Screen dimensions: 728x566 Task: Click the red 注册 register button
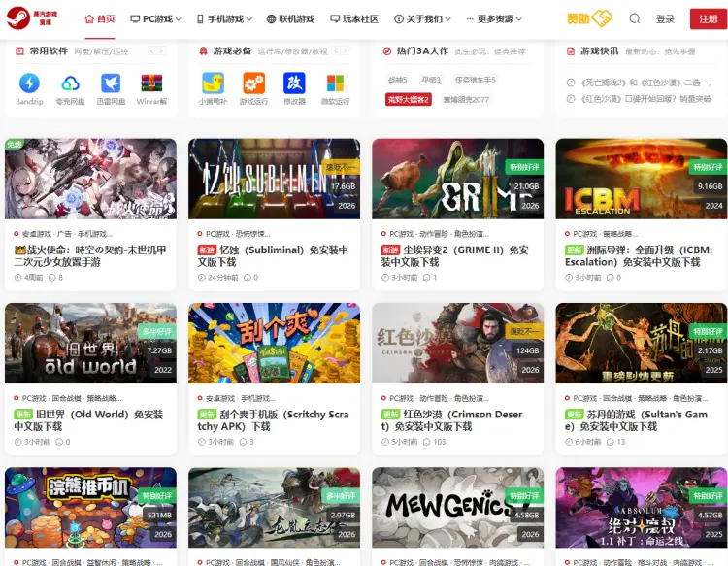point(708,19)
